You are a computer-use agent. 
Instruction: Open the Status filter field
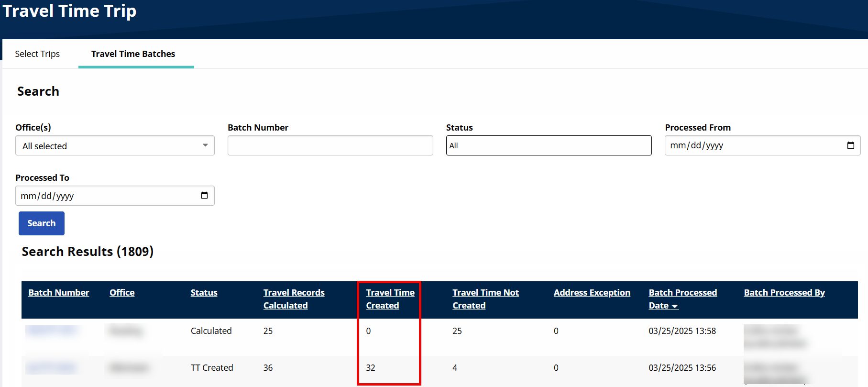pyautogui.click(x=548, y=145)
